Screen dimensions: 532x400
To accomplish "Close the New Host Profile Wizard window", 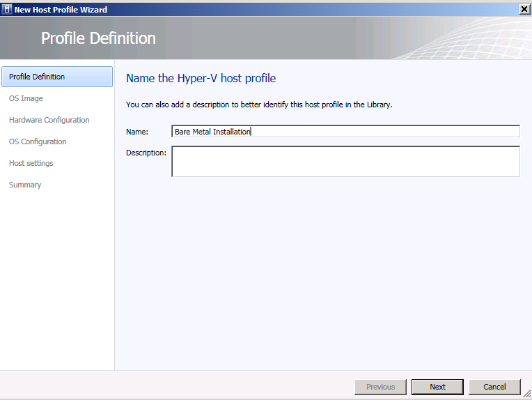I will pos(524,9).
